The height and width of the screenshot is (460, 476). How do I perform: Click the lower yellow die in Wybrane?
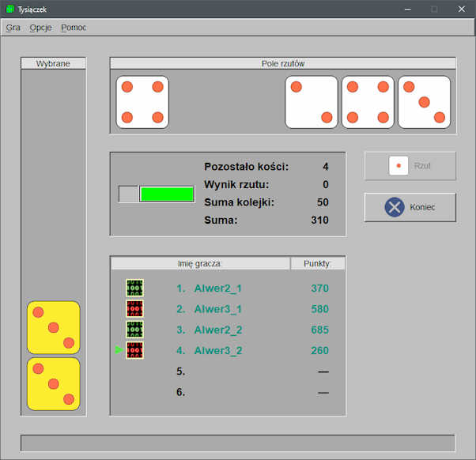point(54,384)
